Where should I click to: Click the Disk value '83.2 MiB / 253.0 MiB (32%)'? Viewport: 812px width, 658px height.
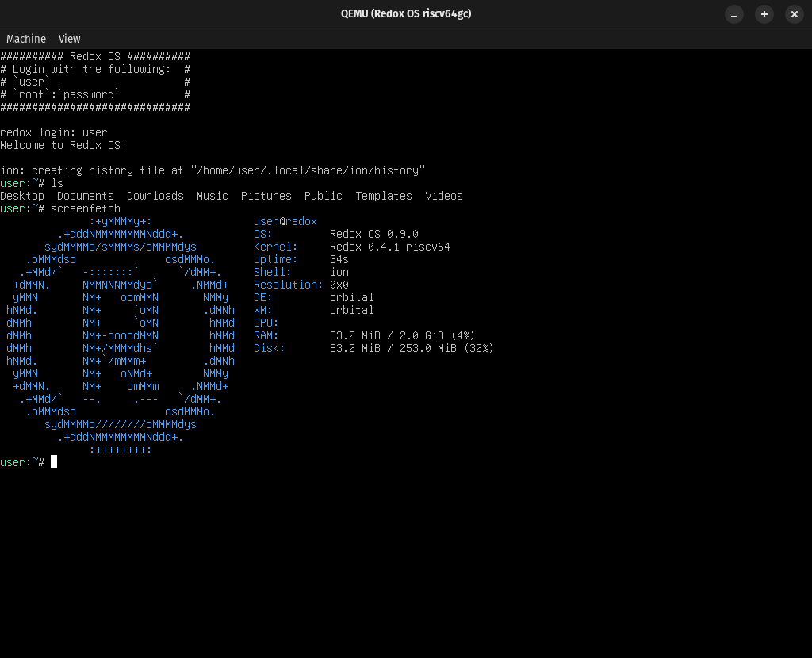[412, 348]
